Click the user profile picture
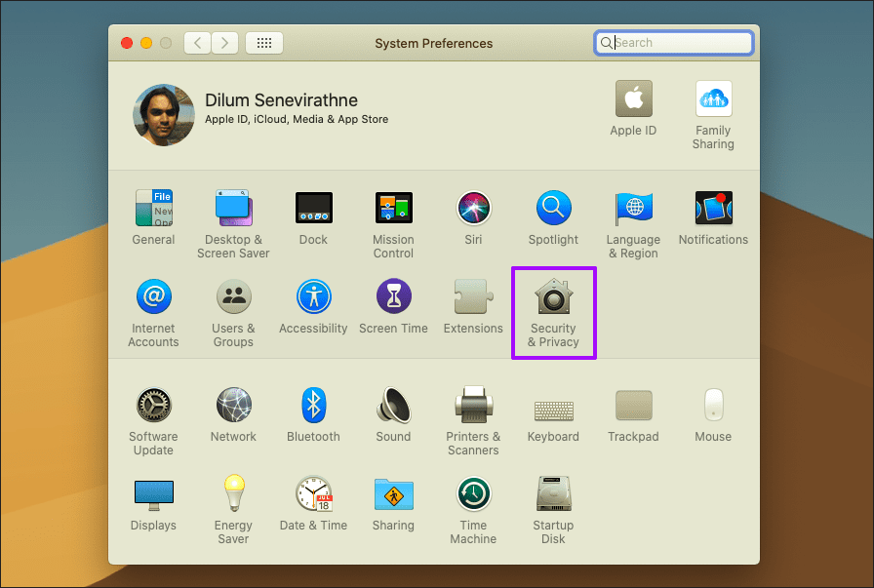Image resolution: width=874 pixels, height=588 pixels. coord(164,115)
